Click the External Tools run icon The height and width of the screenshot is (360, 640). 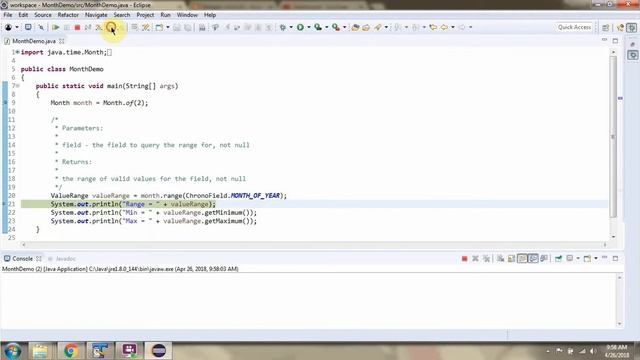pos(336,27)
